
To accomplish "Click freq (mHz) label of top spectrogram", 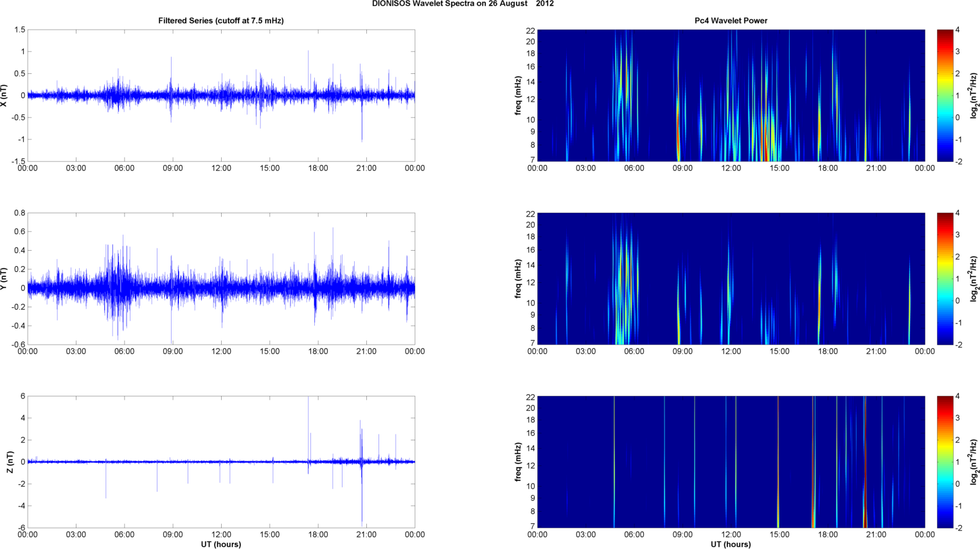I will click(518, 95).
